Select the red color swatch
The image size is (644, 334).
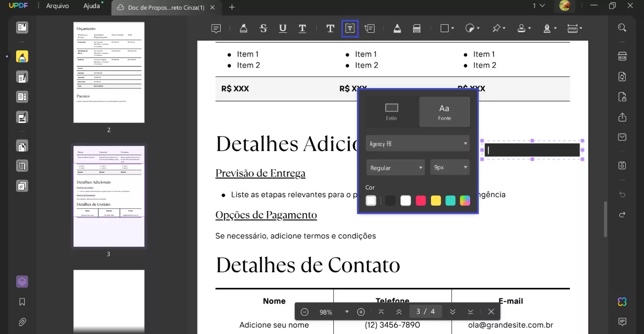click(421, 200)
